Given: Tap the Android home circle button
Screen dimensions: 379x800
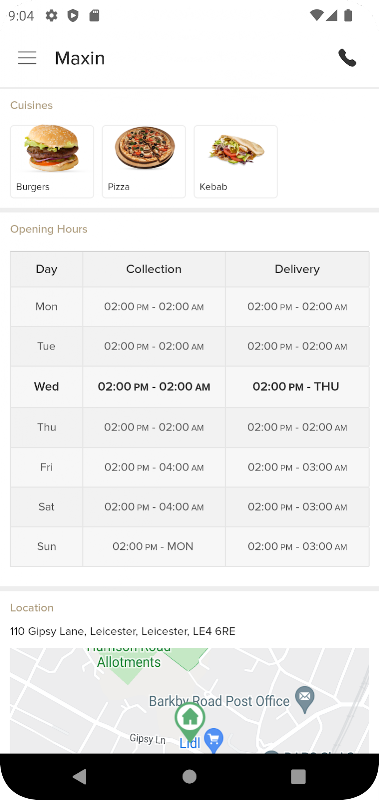Looking at the screenshot, I should [189, 777].
